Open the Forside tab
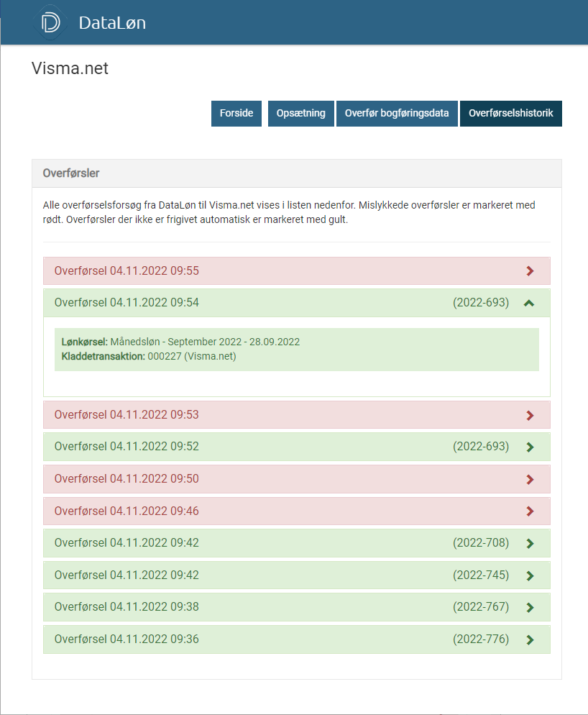The image size is (588, 715). (x=236, y=114)
